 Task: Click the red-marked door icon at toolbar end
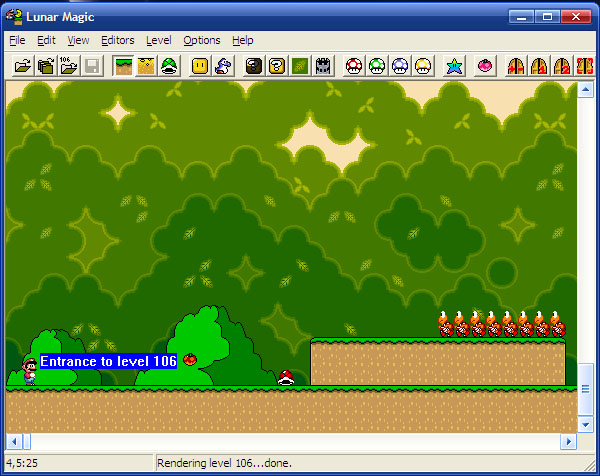[x=584, y=66]
